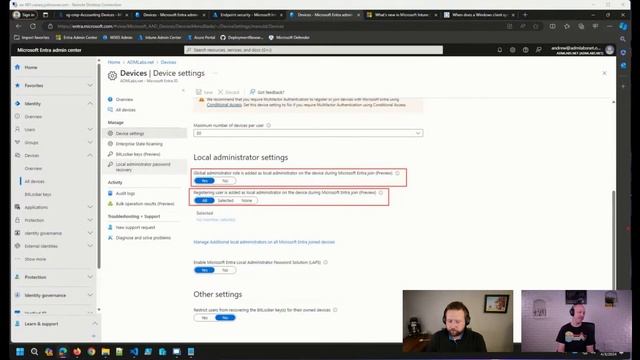Open Manage Additional local administrators link

click(264, 242)
